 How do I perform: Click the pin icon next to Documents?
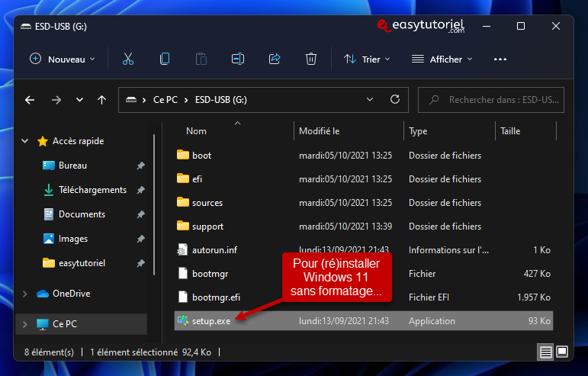[140, 214]
